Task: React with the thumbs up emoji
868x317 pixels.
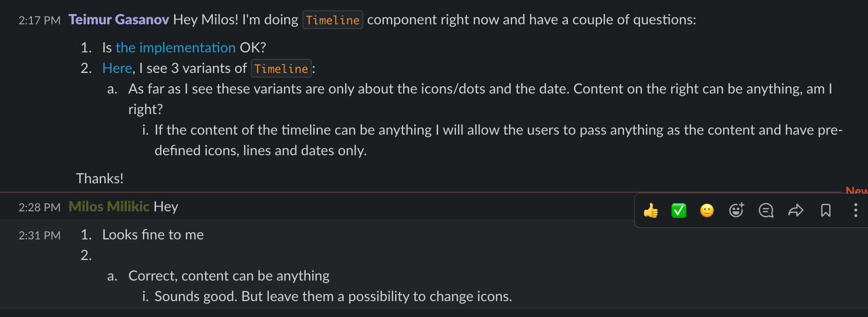Action: (650, 211)
